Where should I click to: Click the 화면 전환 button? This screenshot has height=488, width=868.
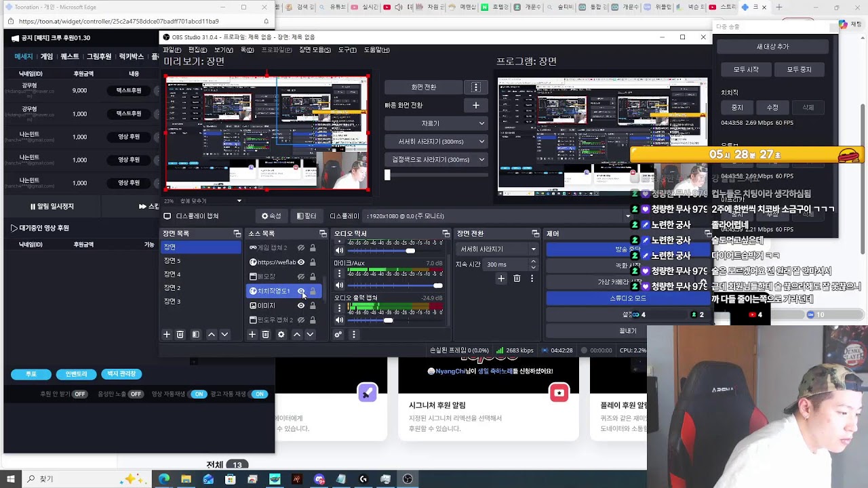point(424,87)
